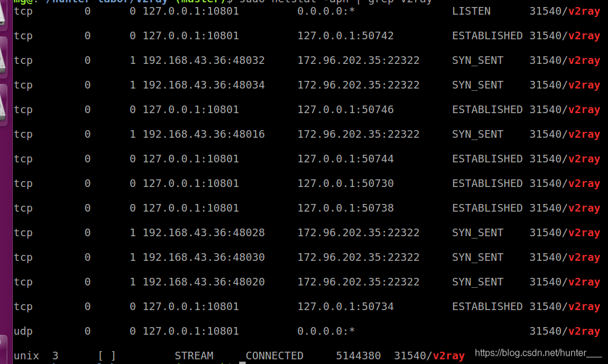This screenshot has width=608, height=364.
Task: Click the inode number 5144380
Action: tap(358, 356)
